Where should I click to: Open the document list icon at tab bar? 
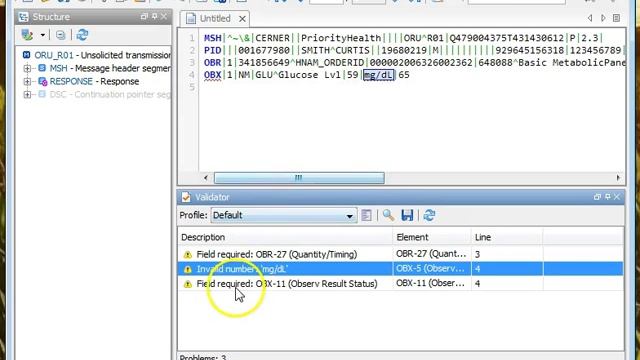[x=617, y=18]
